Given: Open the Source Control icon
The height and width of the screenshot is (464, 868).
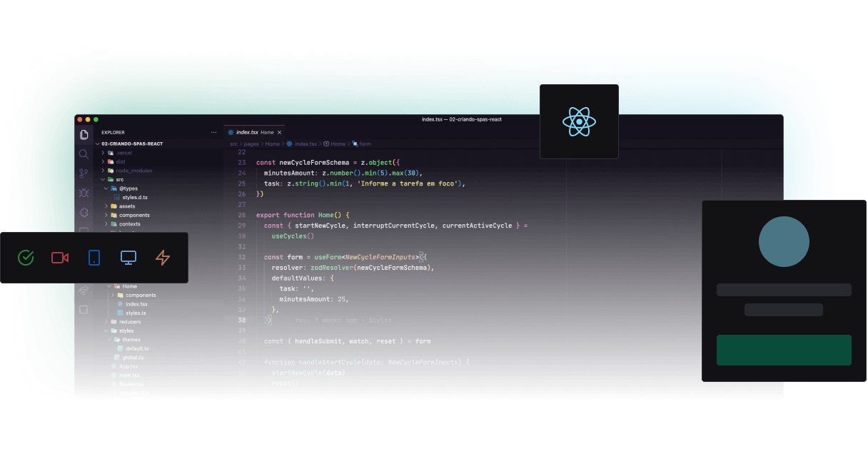Looking at the screenshot, I should click(84, 173).
